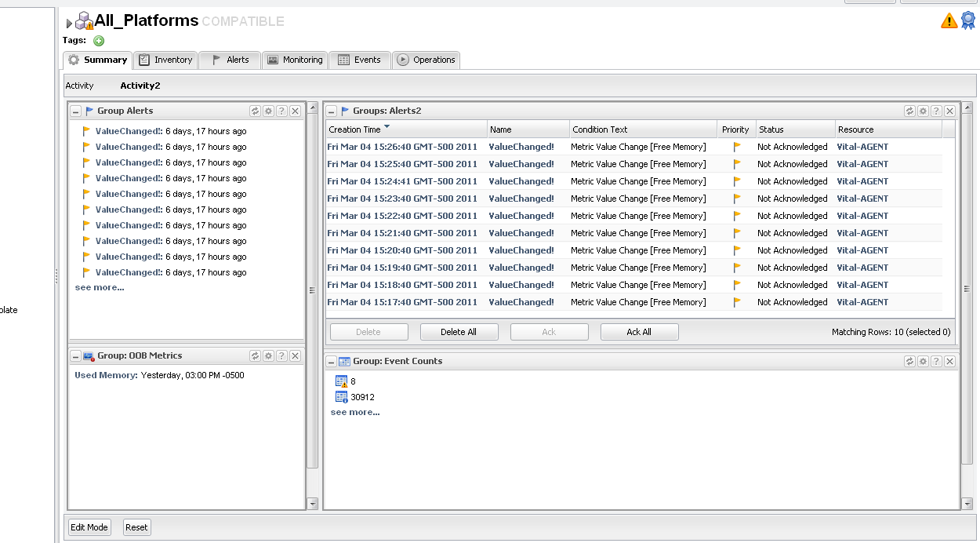This screenshot has height=543, width=980.
Task: Collapse the Groups: Alerts2 portlet
Action: coord(332,111)
